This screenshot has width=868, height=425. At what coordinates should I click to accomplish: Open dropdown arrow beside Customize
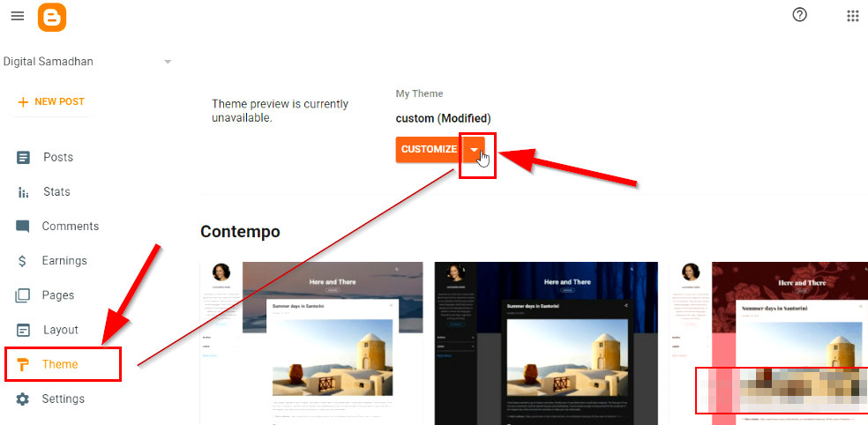(x=474, y=149)
